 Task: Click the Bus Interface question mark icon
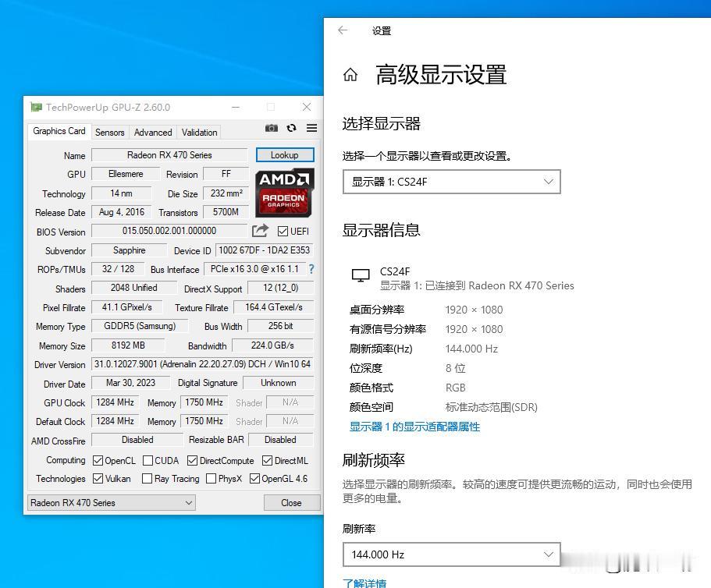tap(311, 269)
